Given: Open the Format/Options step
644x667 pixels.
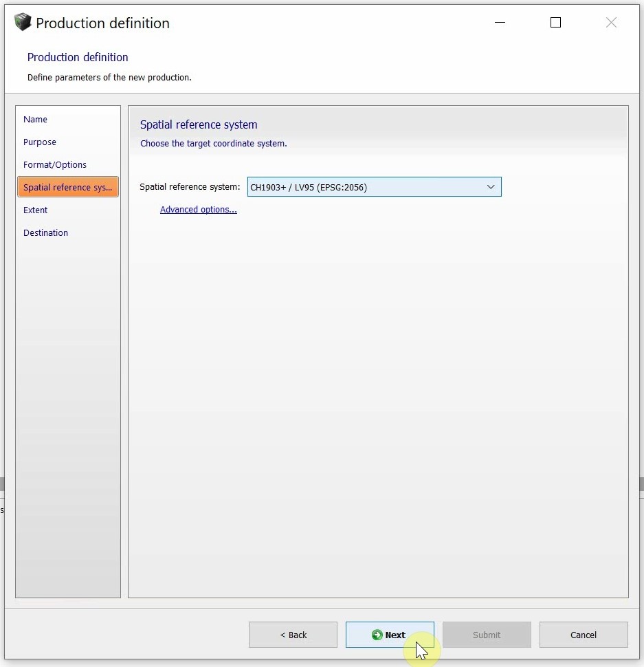Looking at the screenshot, I should click(x=55, y=165).
